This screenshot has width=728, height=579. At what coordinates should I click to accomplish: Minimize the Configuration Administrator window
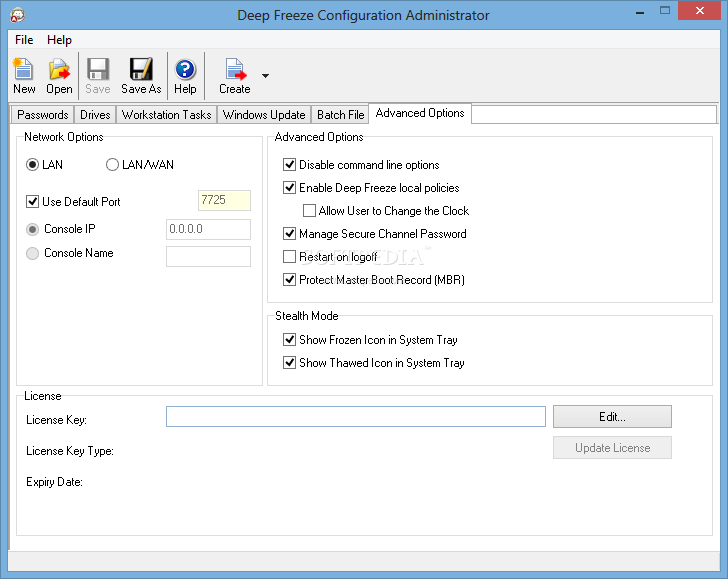(x=640, y=12)
